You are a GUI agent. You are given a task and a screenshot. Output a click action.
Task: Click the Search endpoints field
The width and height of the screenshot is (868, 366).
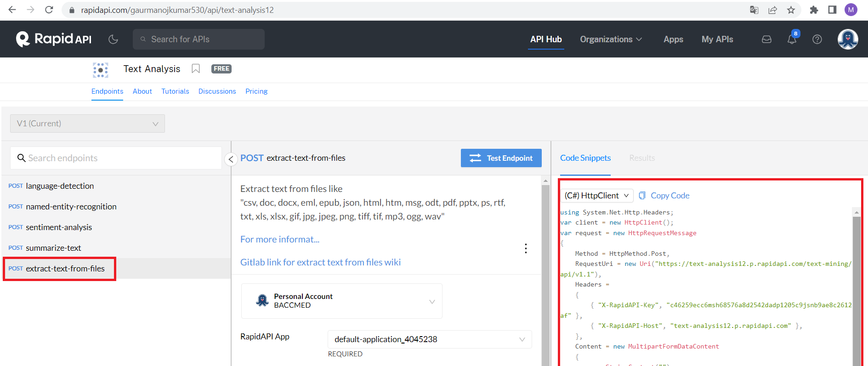pyautogui.click(x=116, y=158)
